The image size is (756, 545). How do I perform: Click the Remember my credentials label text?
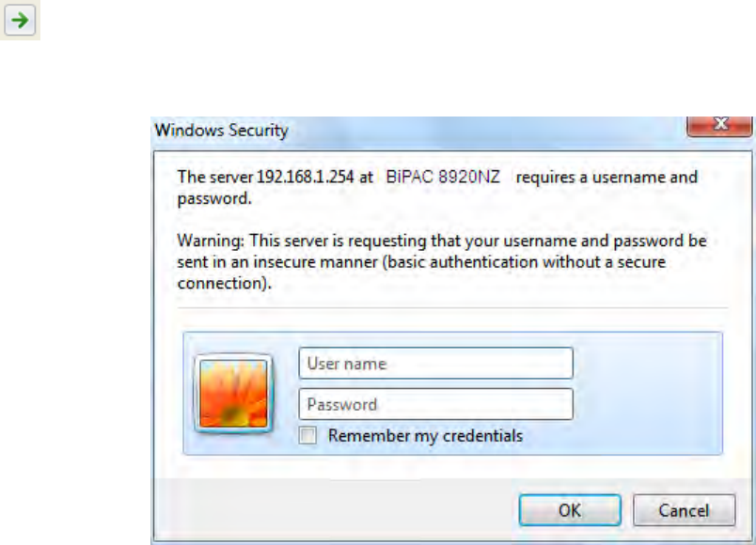click(425, 436)
